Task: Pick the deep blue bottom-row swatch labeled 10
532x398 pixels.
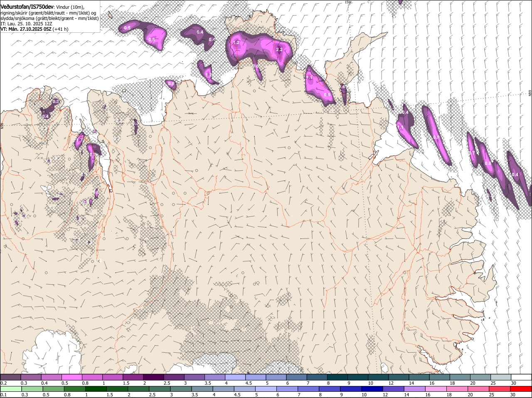Action: (372, 389)
